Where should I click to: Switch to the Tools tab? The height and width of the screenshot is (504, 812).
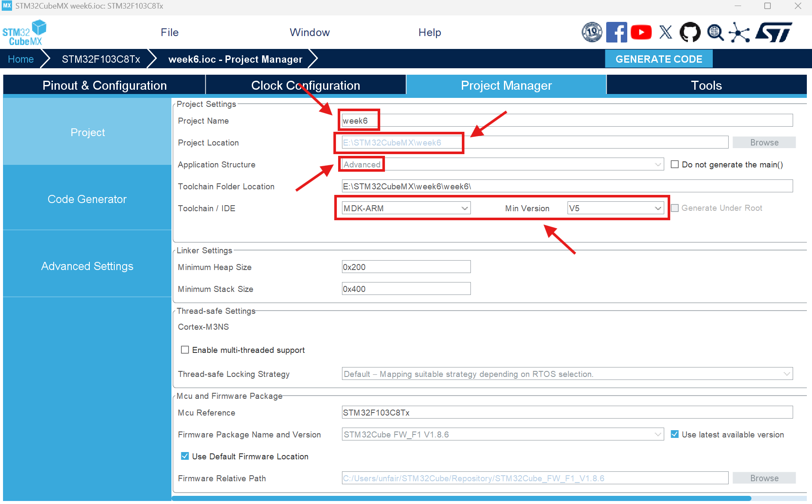tap(706, 85)
